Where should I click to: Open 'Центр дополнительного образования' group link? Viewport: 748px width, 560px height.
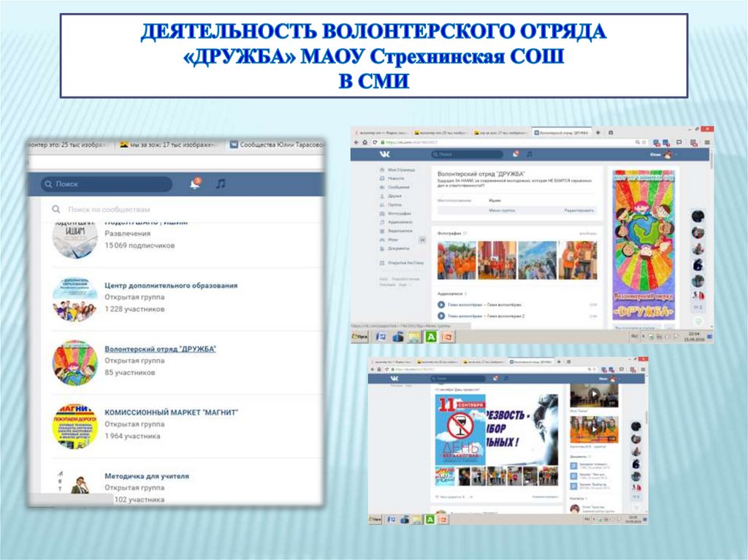[170, 285]
